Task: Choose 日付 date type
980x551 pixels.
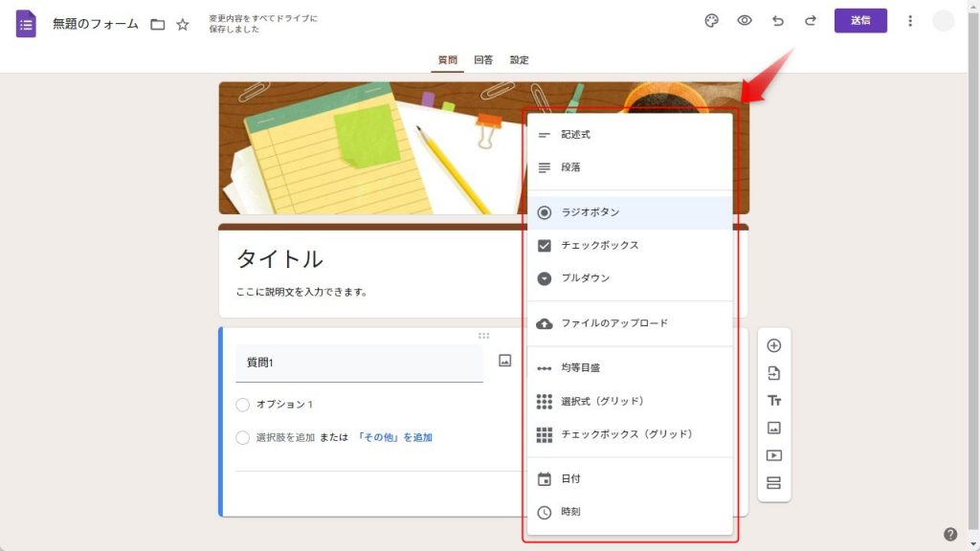Action: point(630,479)
